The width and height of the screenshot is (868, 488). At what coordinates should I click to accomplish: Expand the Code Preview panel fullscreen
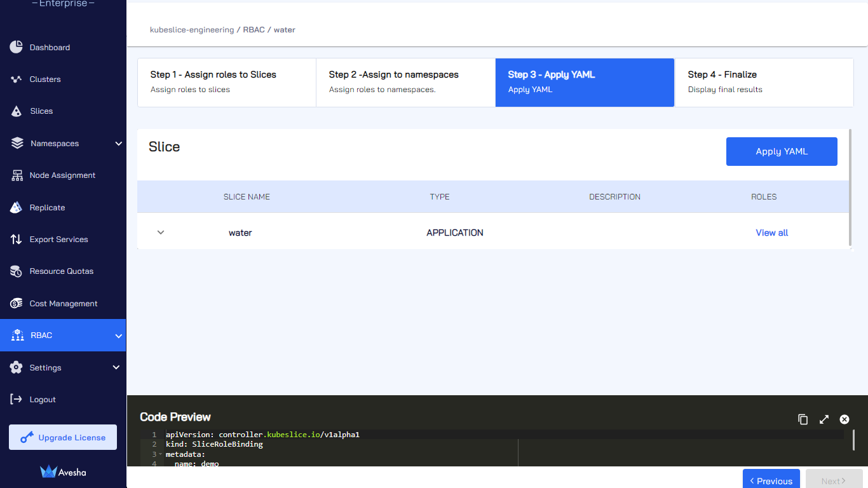pyautogui.click(x=824, y=419)
